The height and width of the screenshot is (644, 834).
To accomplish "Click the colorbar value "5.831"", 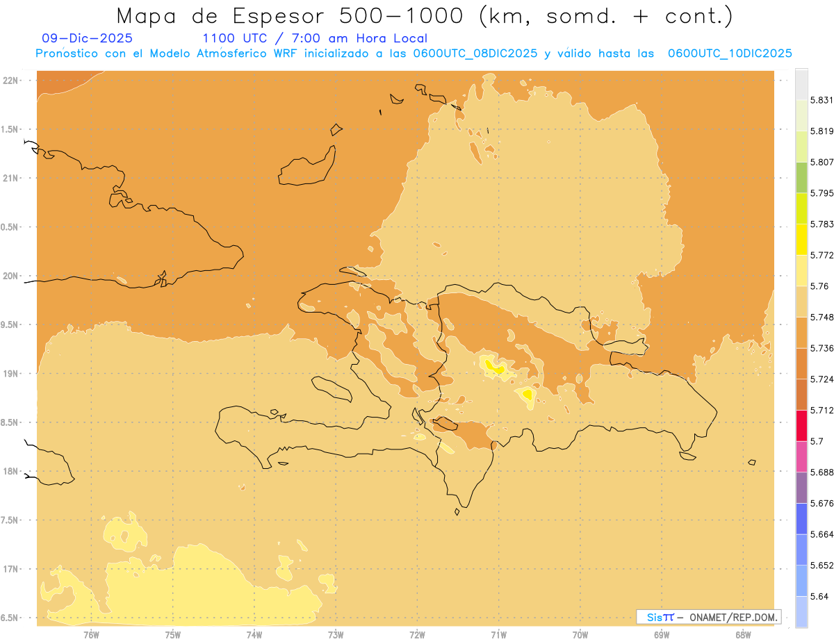I will click(821, 100).
